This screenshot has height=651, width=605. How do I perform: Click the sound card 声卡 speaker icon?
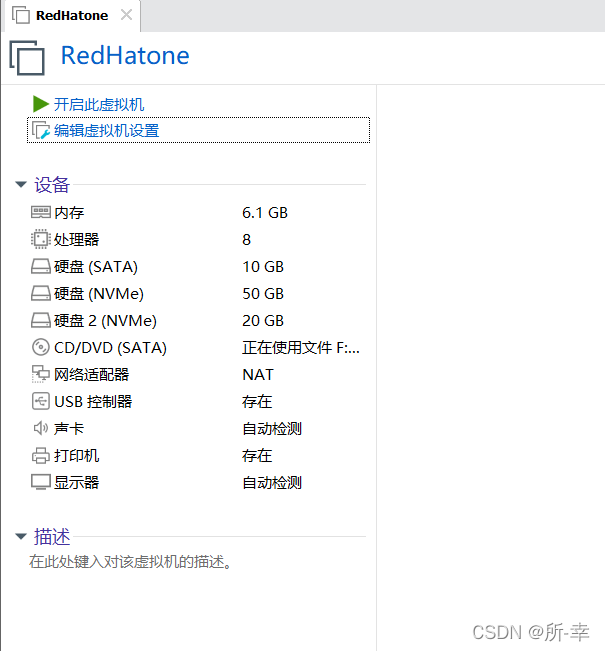point(41,428)
